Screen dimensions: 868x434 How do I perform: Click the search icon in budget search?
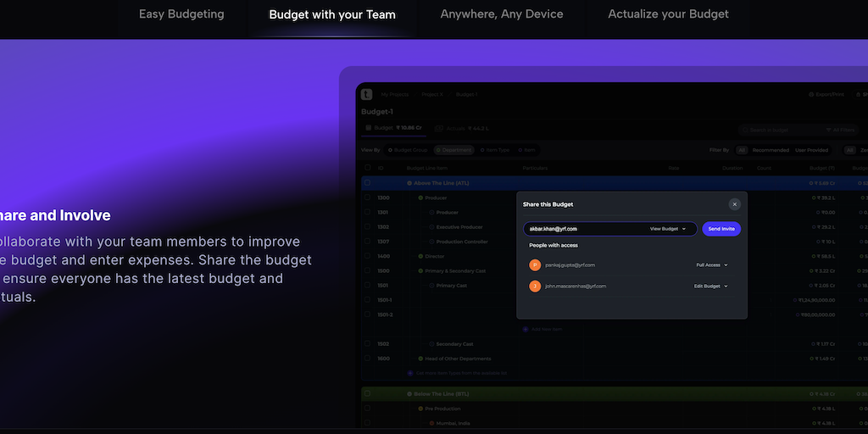click(x=747, y=130)
